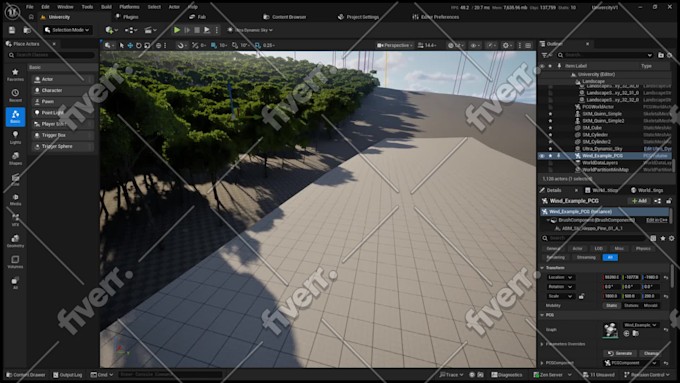Activate the Select arrow tool in viewport

121,45
